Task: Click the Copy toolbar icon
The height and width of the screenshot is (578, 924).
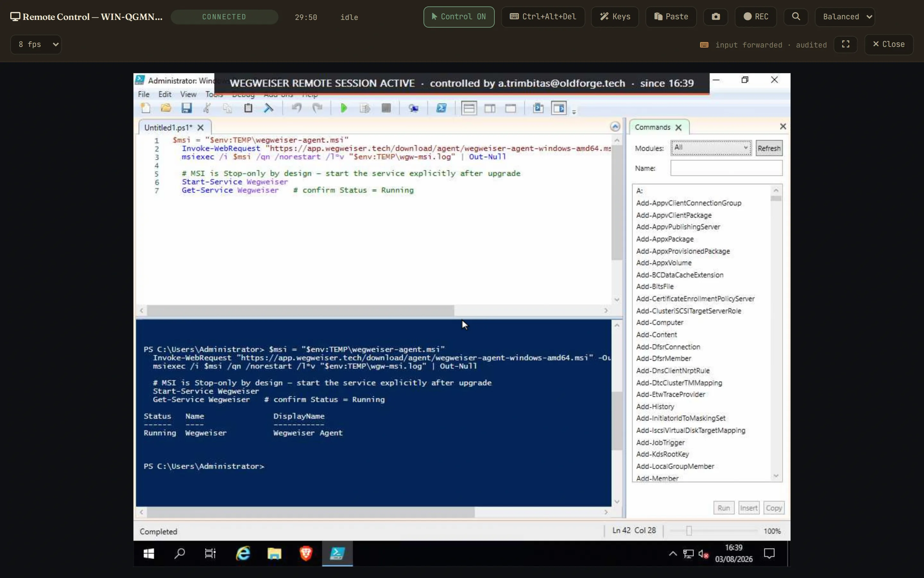Action: (227, 108)
